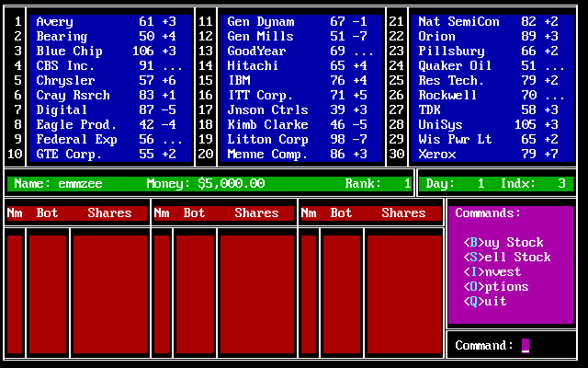Click the Kimb Clarke stock row

click(301, 124)
